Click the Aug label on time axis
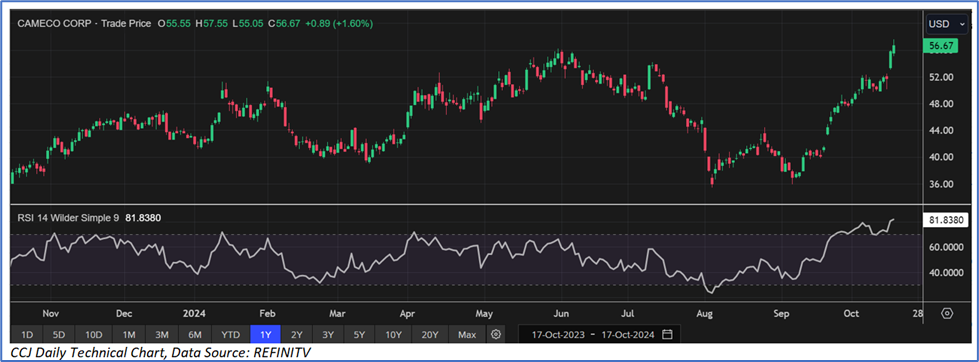The height and width of the screenshot is (362, 979). (x=705, y=313)
